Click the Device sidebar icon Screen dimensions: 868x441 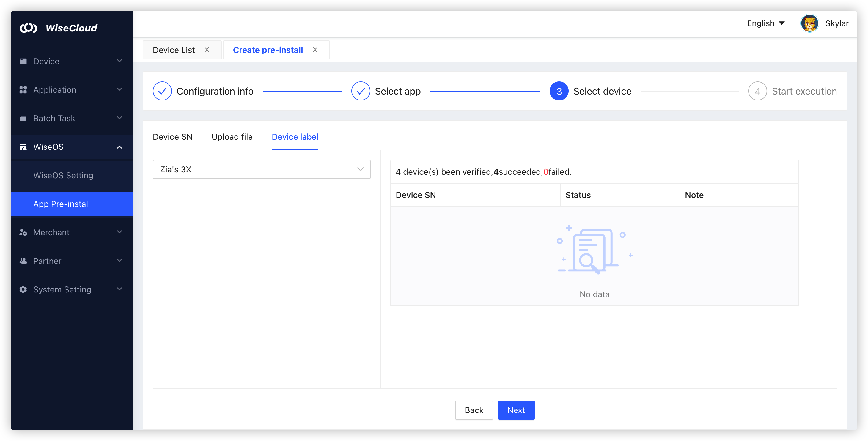(x=23, y=61)
